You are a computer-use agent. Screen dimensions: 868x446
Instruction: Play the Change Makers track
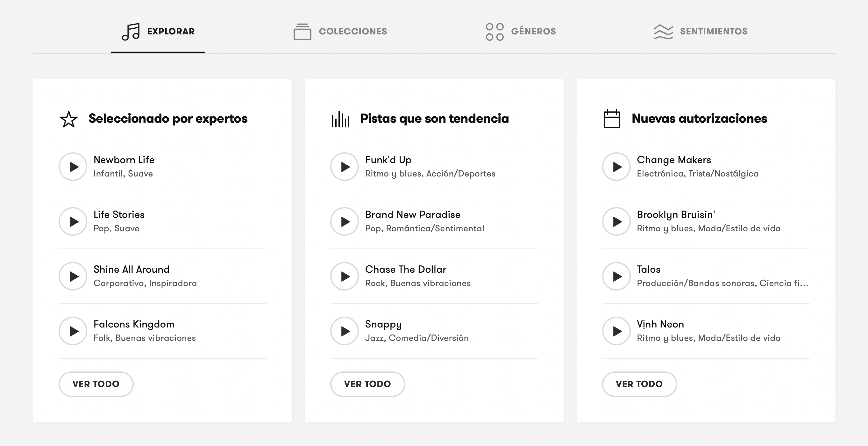click(617, 167)
